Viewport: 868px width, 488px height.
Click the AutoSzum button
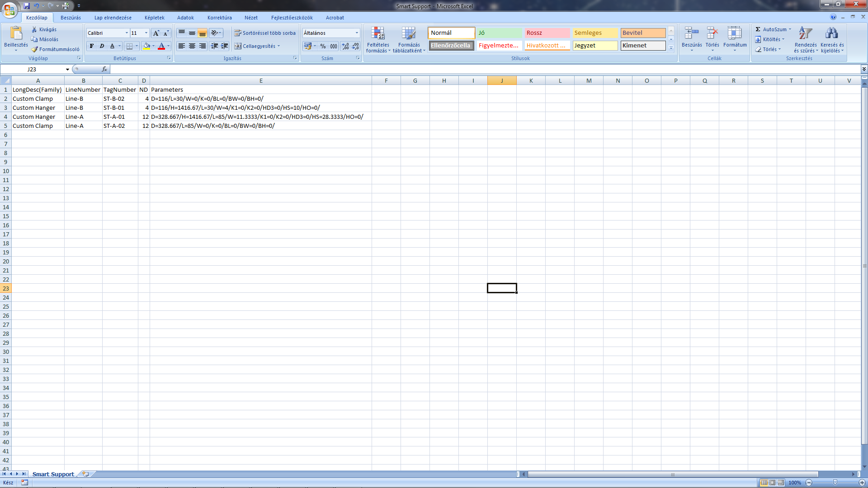[774, 29]
